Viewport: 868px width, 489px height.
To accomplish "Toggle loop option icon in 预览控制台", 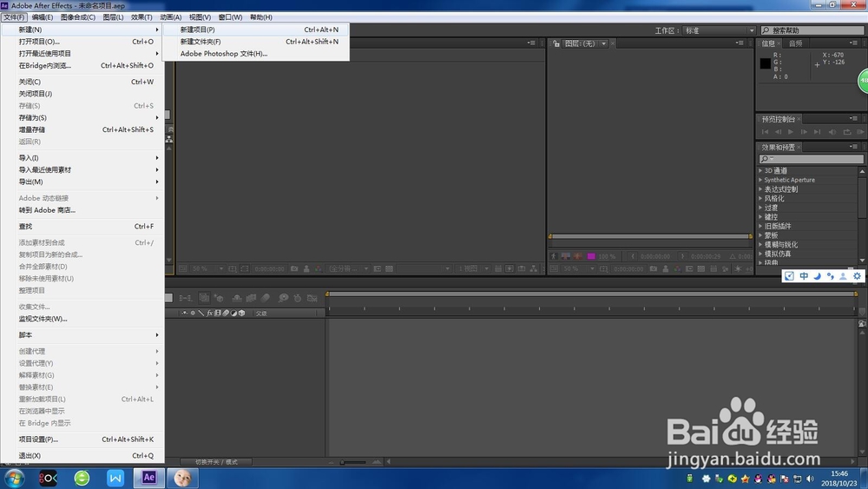I will pos(846,132).
